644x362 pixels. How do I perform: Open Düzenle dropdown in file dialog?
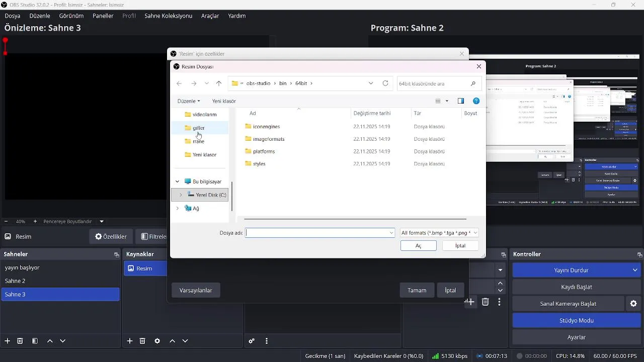[189, 101]
